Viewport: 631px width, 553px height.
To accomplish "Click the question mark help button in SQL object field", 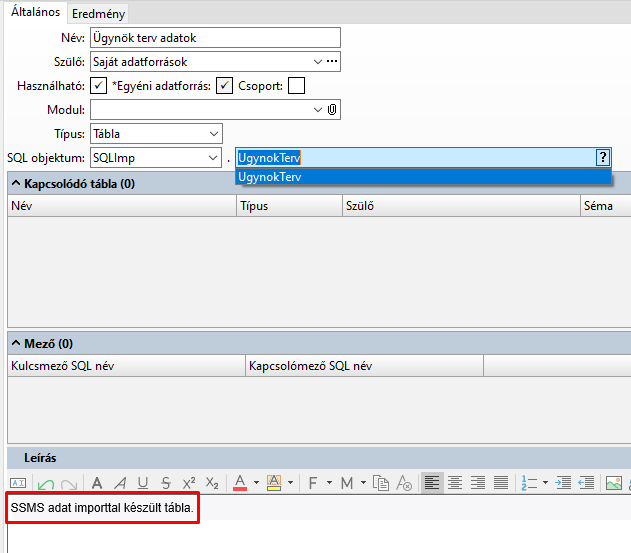I will click(602, 157).
